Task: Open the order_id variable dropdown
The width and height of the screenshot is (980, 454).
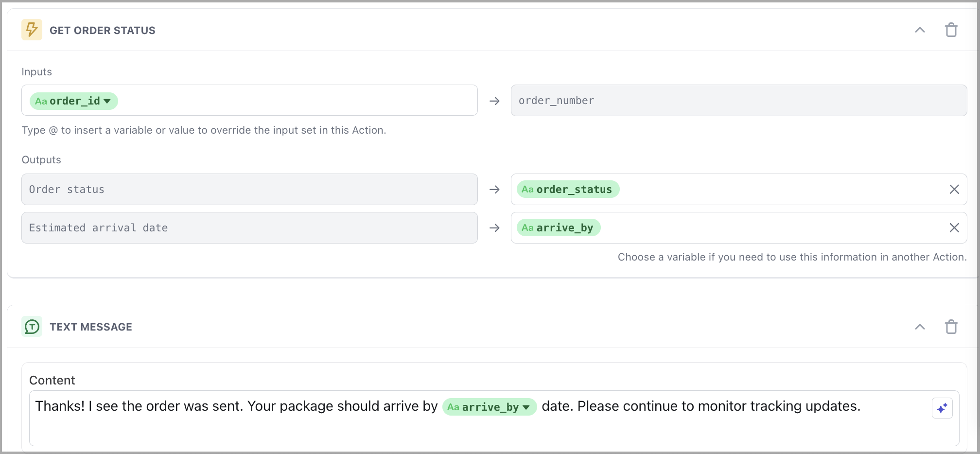Action: pos(107,101)
